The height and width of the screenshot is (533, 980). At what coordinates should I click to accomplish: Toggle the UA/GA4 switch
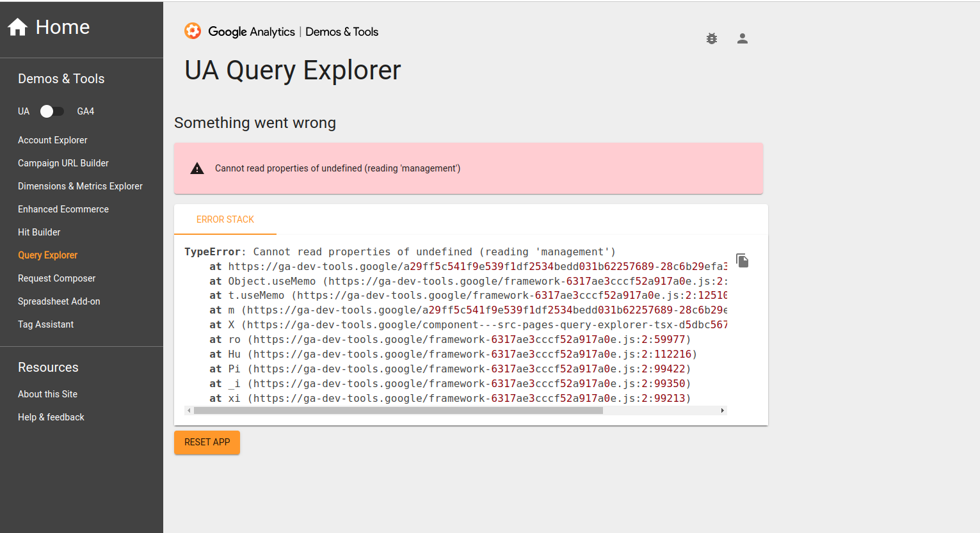point(52,111)
